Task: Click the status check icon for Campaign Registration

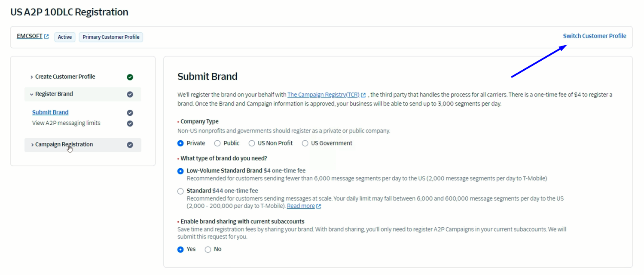Action: point(130,145)
